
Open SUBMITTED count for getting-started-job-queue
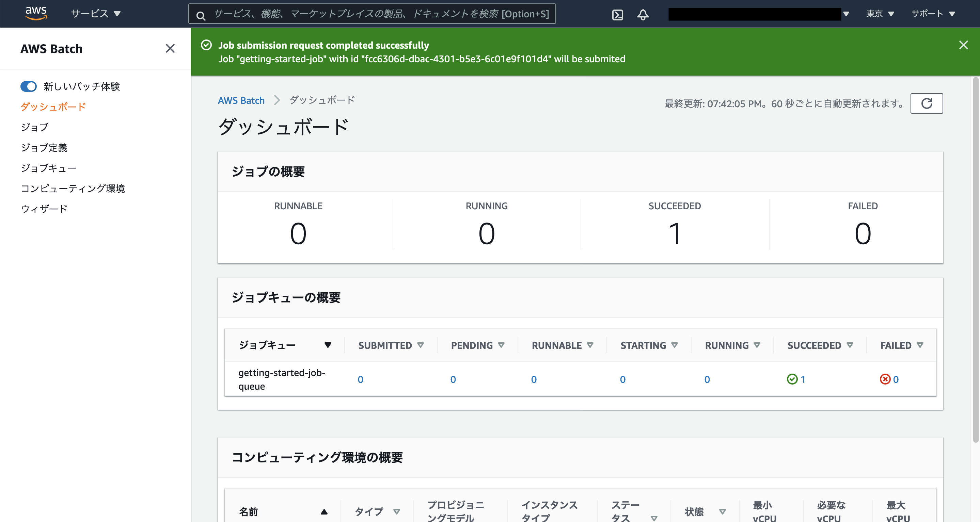coord(360,379)
